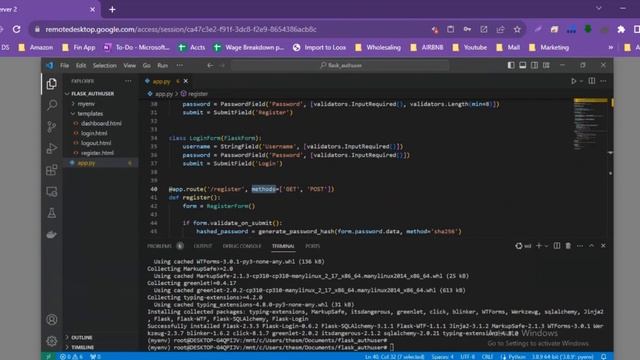Open the Run menu

[x=162, y=65]
